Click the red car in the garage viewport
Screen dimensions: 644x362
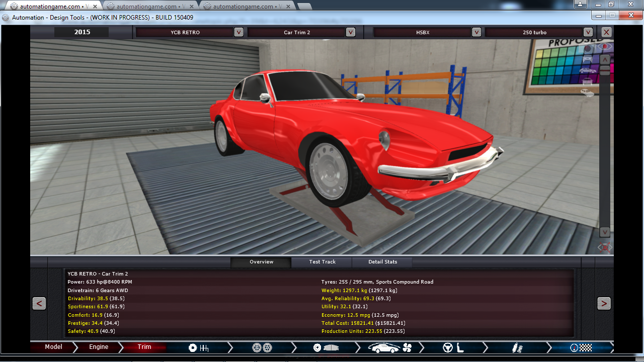click(352, 136)
